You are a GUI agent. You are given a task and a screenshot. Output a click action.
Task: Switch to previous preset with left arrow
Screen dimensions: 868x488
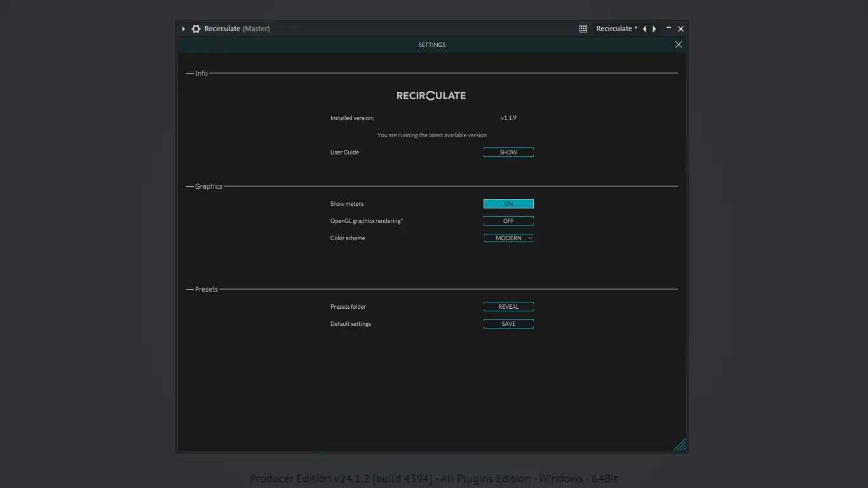tap(644, 29)
